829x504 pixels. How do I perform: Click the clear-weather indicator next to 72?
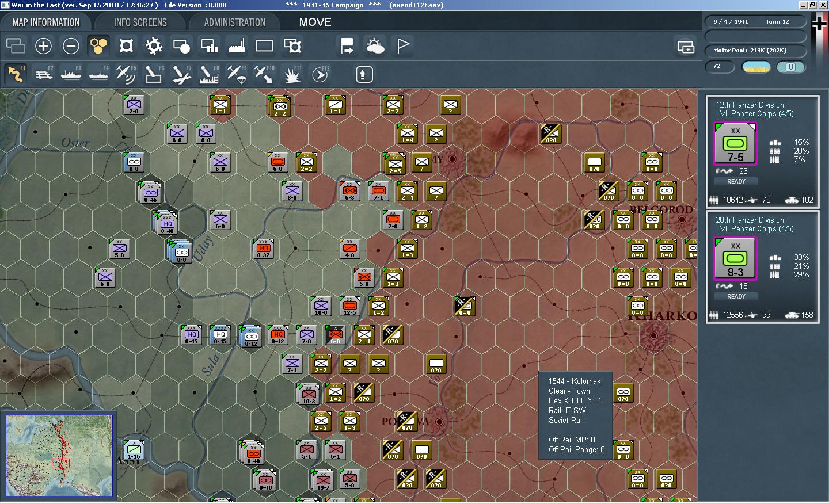tap(757, 67)
